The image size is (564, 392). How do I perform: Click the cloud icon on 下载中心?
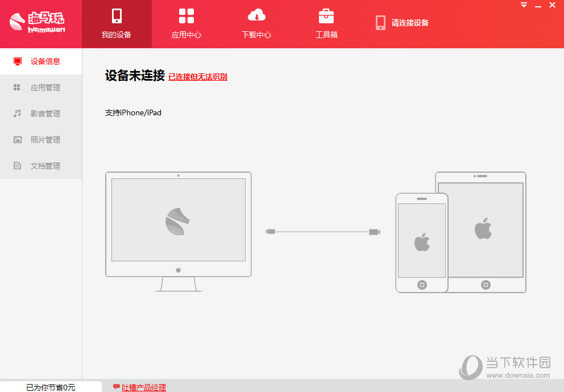pos(256,15)
